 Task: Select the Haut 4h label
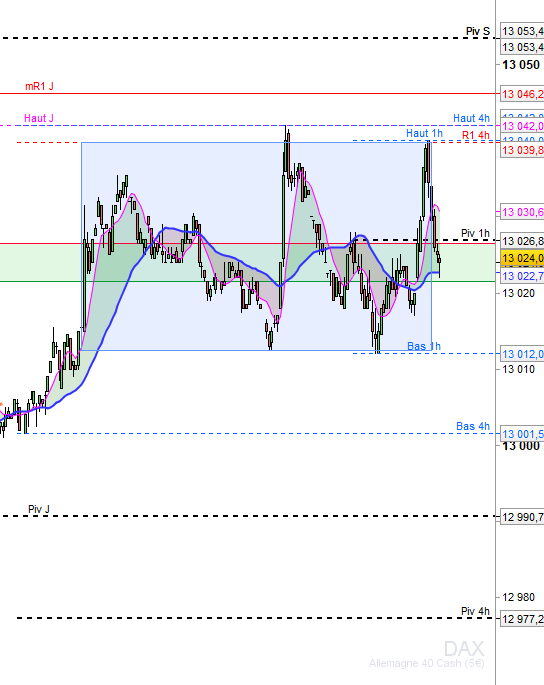[471, 118]
